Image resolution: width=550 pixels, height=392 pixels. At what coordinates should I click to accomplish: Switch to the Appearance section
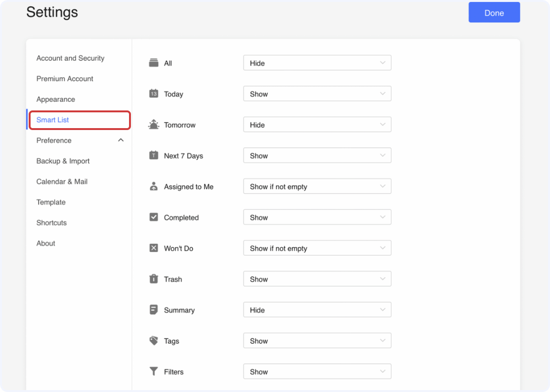[x=55, y=99]
